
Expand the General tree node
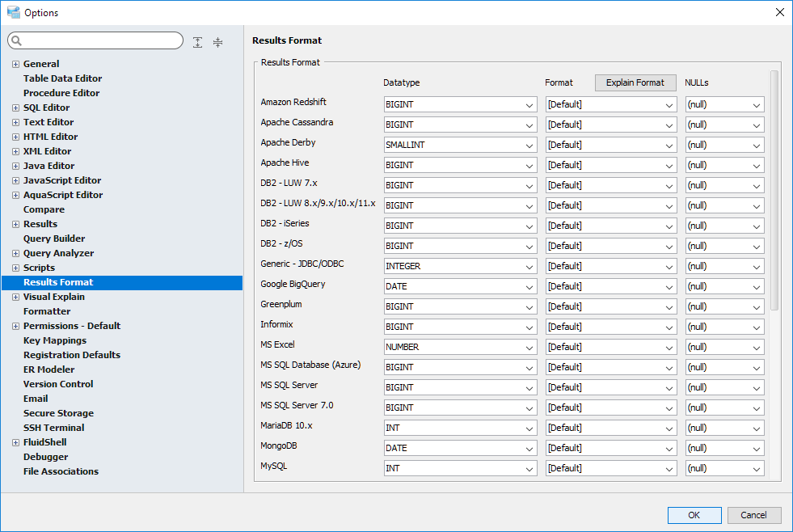click(x=15, y=64)
